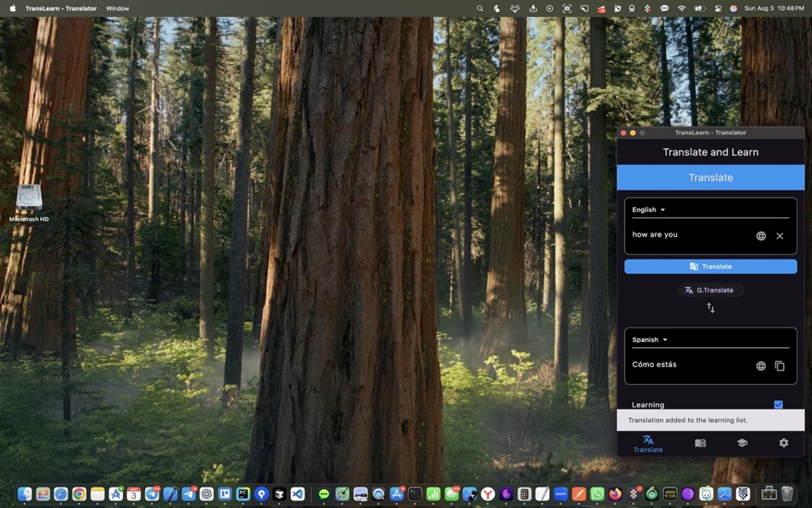Click the Wi-Fi icon in the menu bar
The height and width of the screenshot is (508, 812).
click(x=682, y=9)
